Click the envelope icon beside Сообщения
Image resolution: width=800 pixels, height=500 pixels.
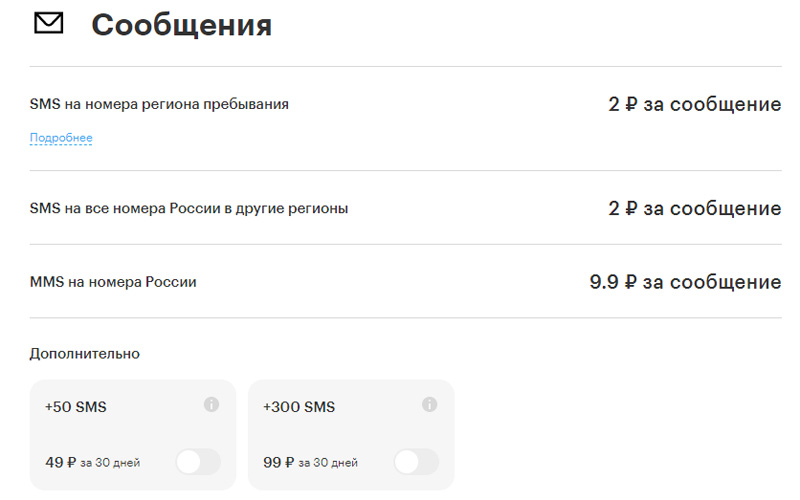(48, 23)
